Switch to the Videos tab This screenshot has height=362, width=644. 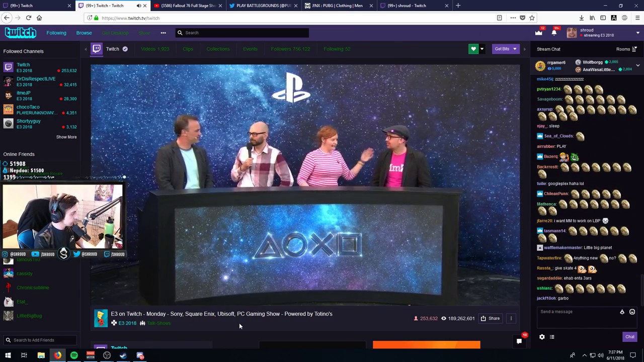click(155, 49)
